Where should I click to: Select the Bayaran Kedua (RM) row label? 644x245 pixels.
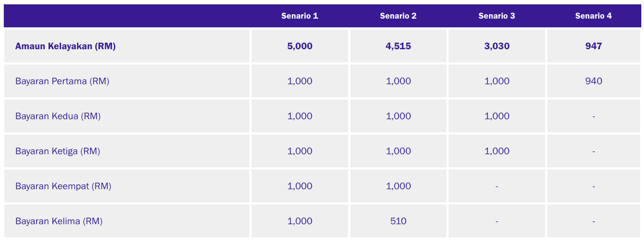tap(58, 116)
